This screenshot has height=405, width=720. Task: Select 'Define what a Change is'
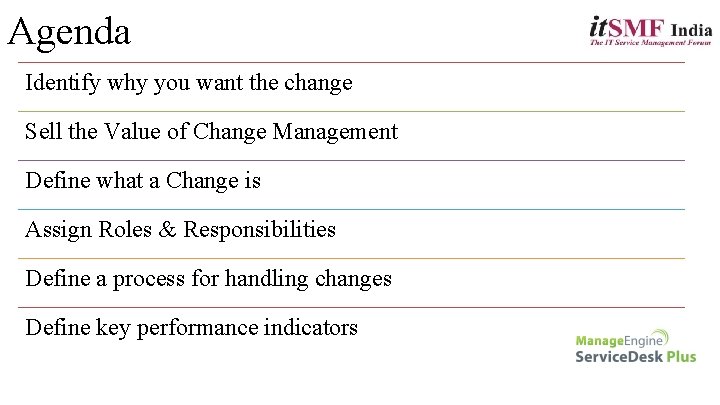coord(143,181)
